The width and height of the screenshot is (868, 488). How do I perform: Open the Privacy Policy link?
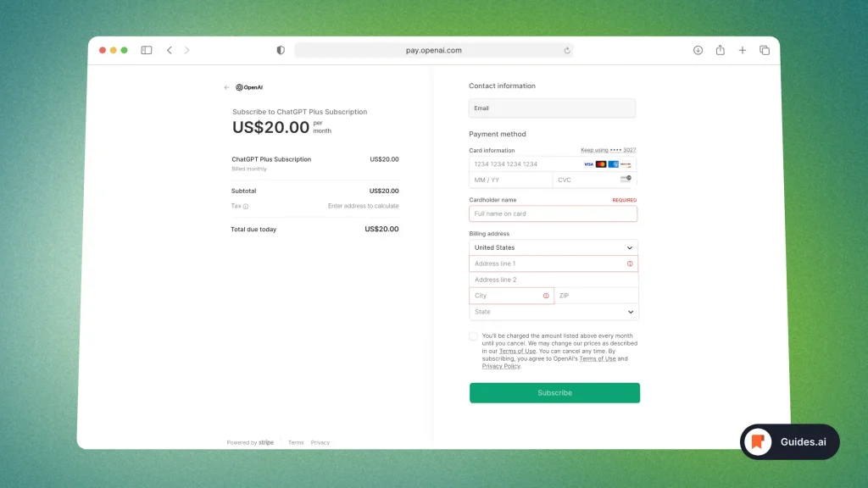click(x=501, y=366)
